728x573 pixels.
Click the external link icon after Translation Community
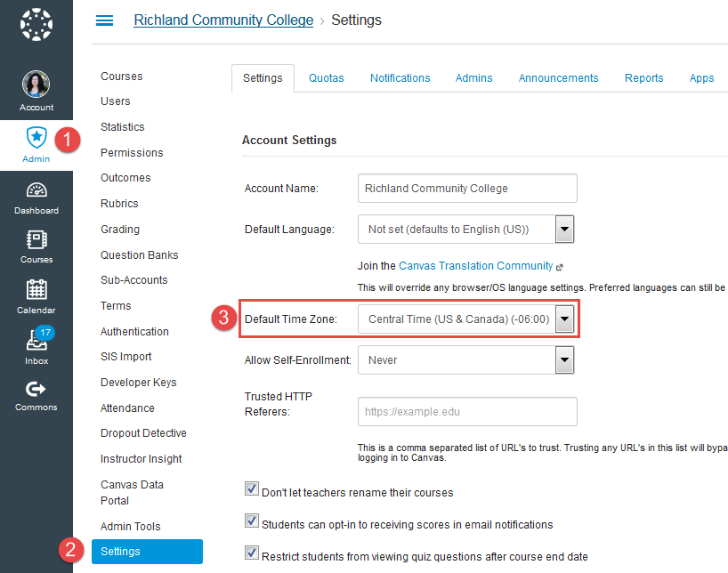[560, 267]
